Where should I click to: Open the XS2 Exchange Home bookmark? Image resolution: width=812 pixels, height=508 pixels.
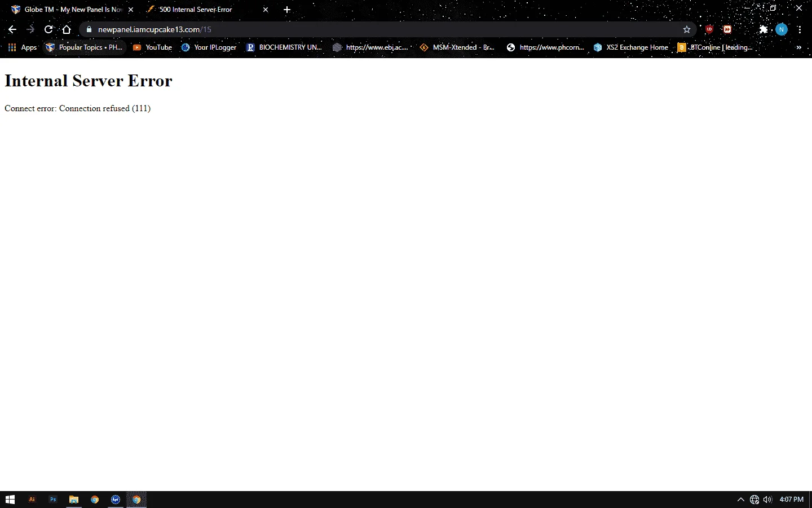coord(630,47)
